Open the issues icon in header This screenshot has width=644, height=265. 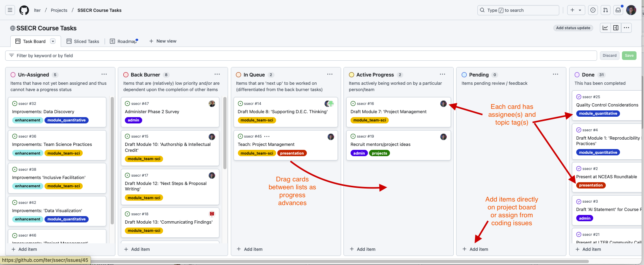pos(593,10)
